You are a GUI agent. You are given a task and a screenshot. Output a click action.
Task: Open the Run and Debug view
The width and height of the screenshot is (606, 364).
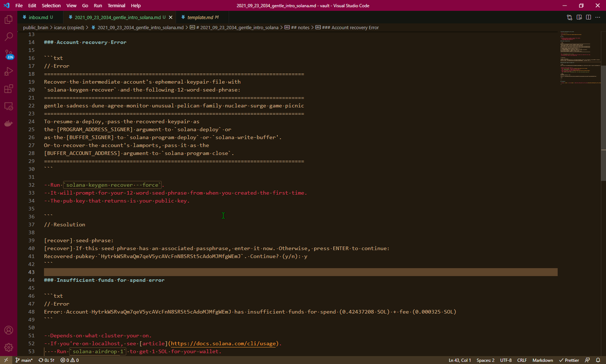point(9,72)
